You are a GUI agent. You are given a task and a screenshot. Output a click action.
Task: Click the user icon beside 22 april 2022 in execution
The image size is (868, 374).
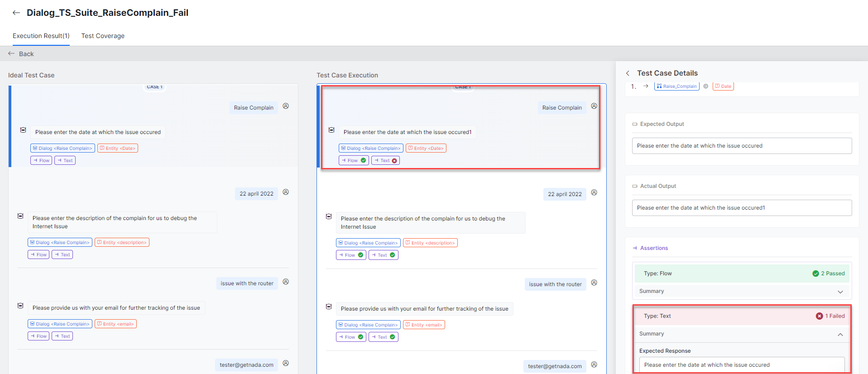click(x=594, y=192)
